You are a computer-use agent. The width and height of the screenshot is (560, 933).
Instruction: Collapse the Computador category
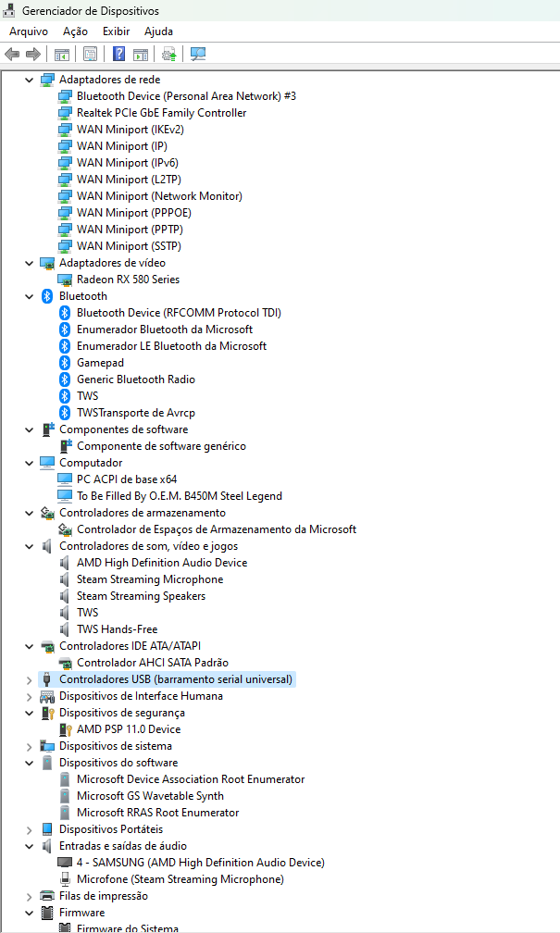[30, 463]
